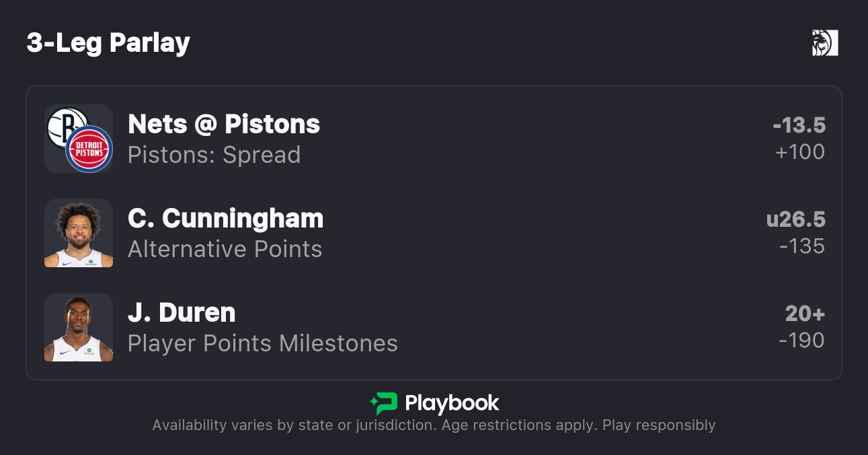Screen dimensions: 868x455
Task: Tap the green Playbook logo icon
Action: point(384,403)
